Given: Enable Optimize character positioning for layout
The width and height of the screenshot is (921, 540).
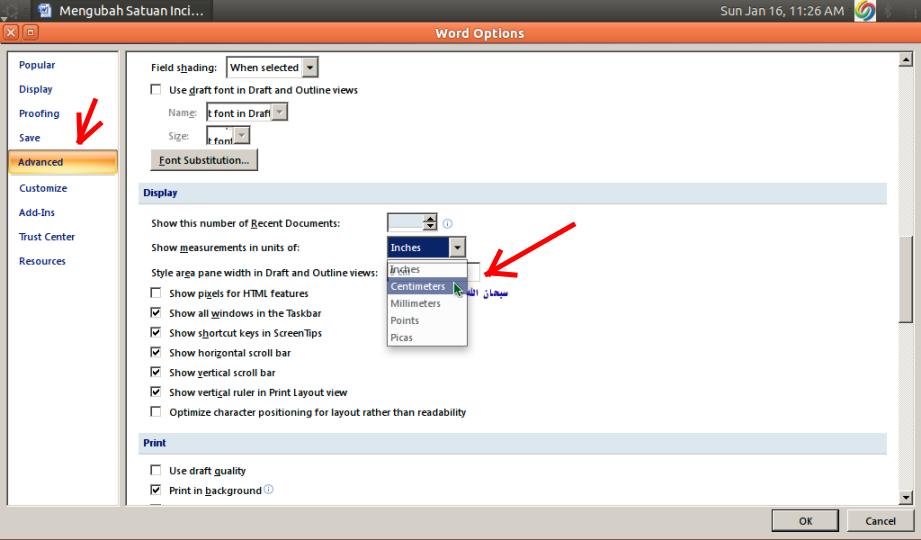Looking at the screenshot, I should tap(156, 412).
